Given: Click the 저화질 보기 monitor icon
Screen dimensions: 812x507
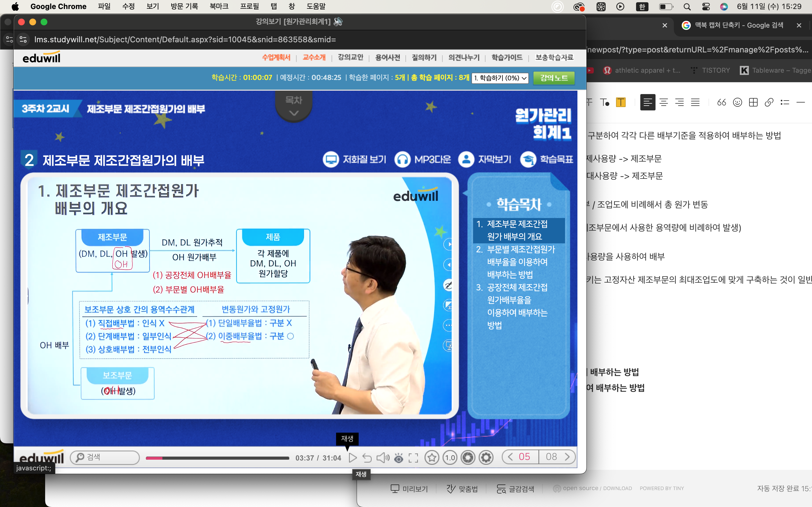Looking at the screenshot, I should point(331,159).
